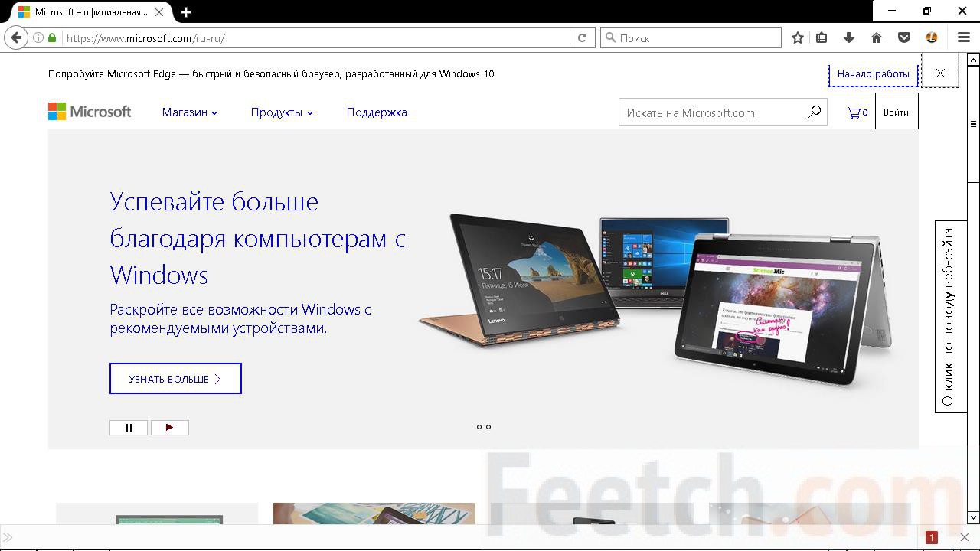Click the Войти sign-in button

click(x=896, y=112)
